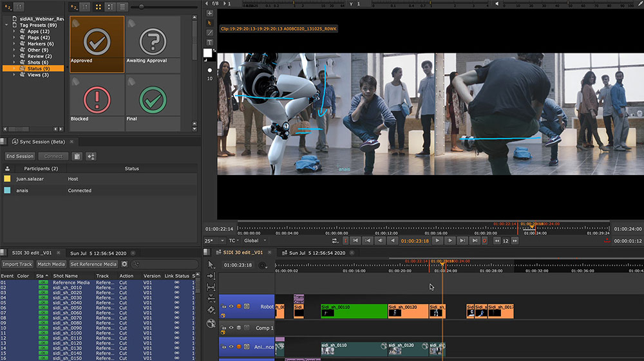Select the Awaiting Approval tag thumbnail

tap(152, 42)
